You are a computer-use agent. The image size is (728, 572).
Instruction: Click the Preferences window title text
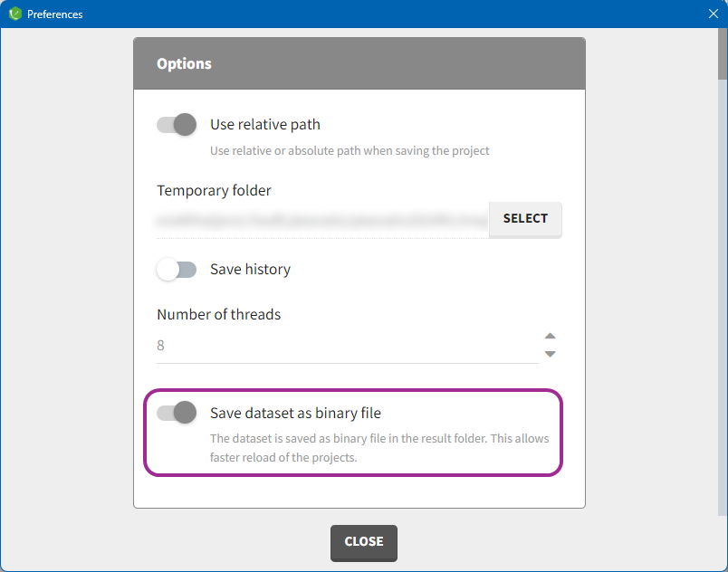54,14
